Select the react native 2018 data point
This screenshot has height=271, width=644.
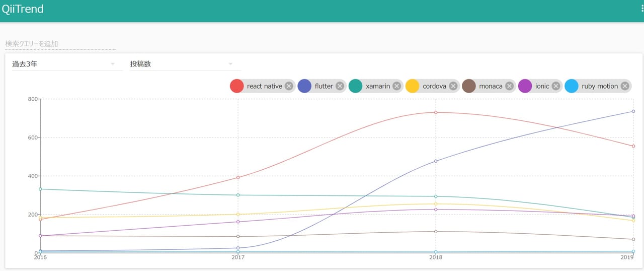(436, 112)
